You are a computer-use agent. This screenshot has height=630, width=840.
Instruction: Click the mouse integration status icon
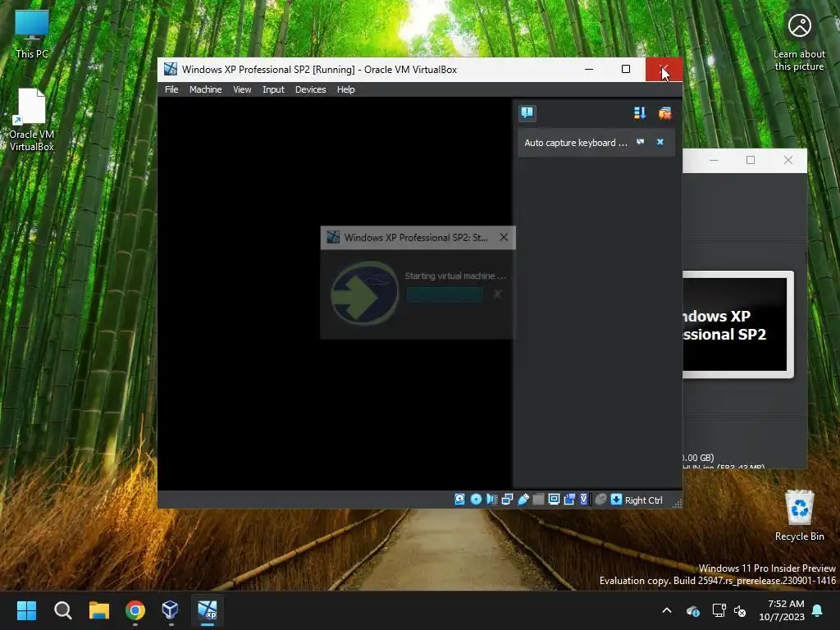click(601, 500)
